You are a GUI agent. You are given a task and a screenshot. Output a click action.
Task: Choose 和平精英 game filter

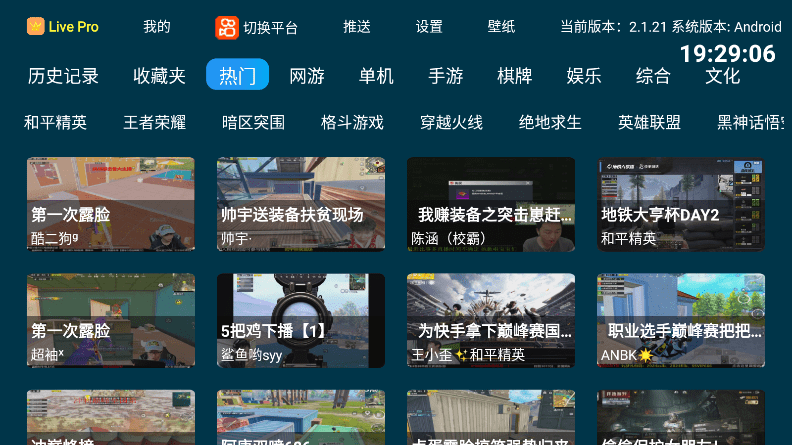[x=55, y=122]
